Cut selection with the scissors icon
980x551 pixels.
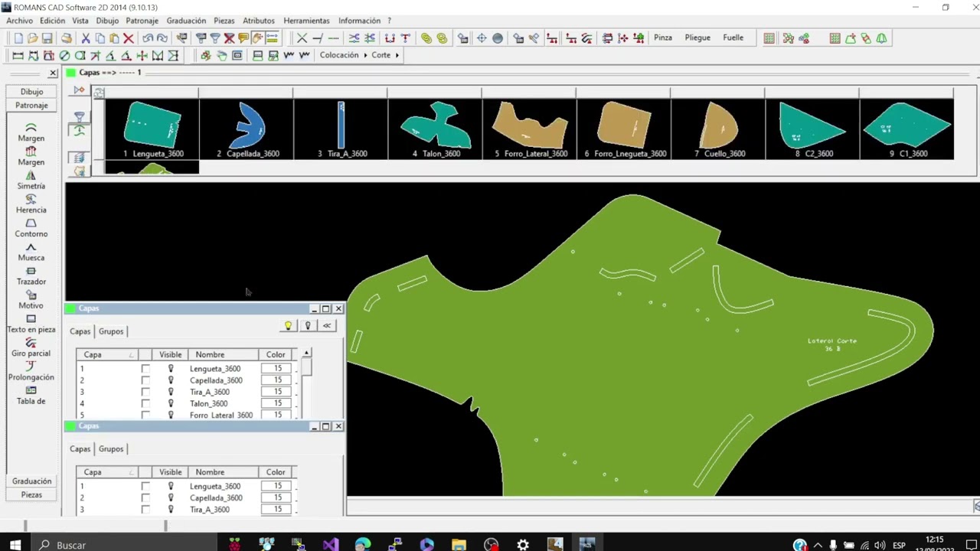point(86,38)
